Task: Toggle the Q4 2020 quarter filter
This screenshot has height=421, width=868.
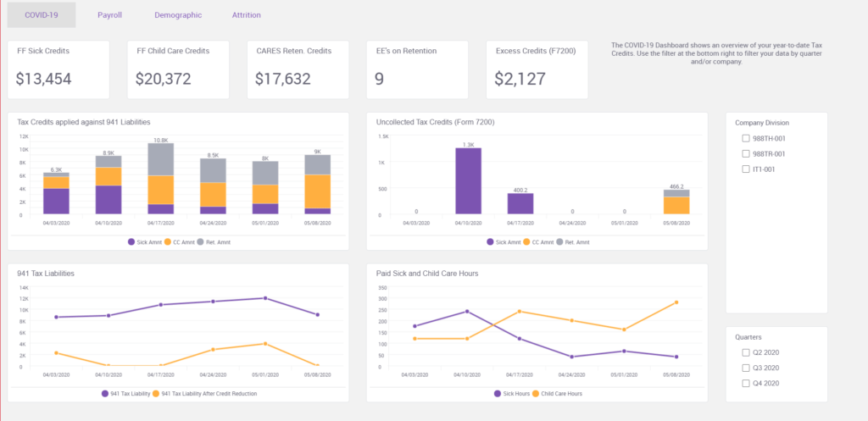Action: (x=746, y=384)
